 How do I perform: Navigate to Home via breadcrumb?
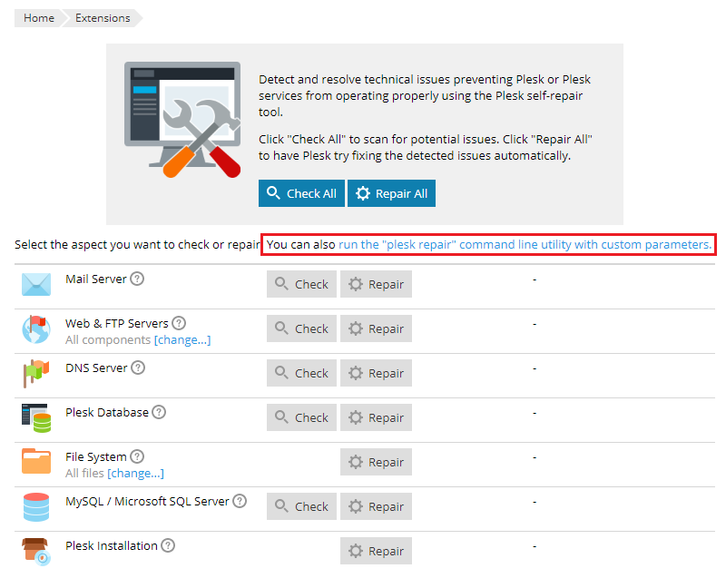pyautogui.click(x=38, y=17)
